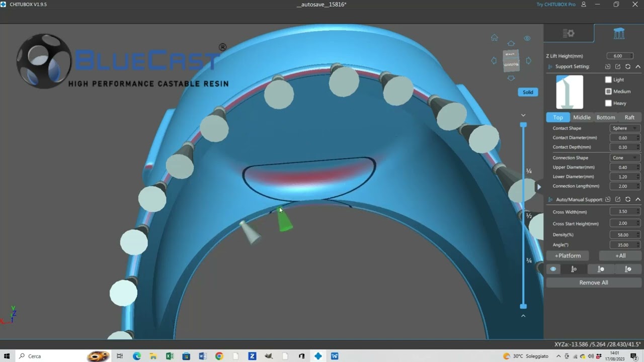The width and height of the screenshot is (644, 362).
Task: Click the +All supports button
Action: point(620,255)
